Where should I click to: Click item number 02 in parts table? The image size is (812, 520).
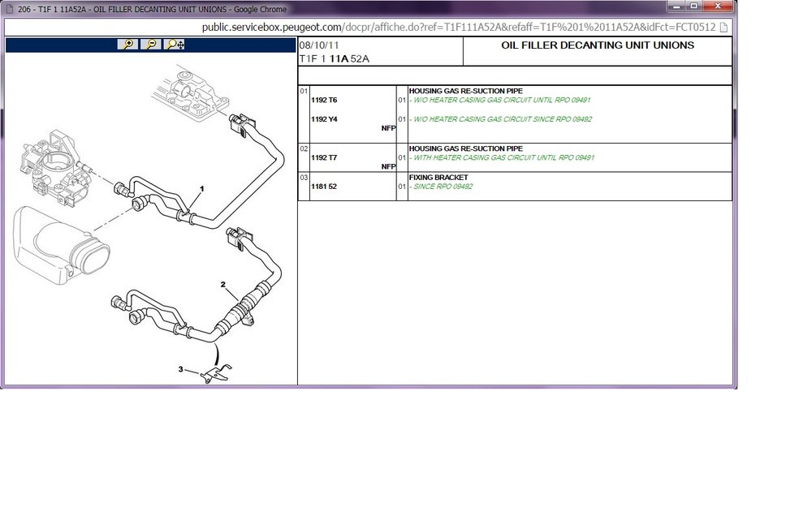pyautogui.click(x=304, y=148)
